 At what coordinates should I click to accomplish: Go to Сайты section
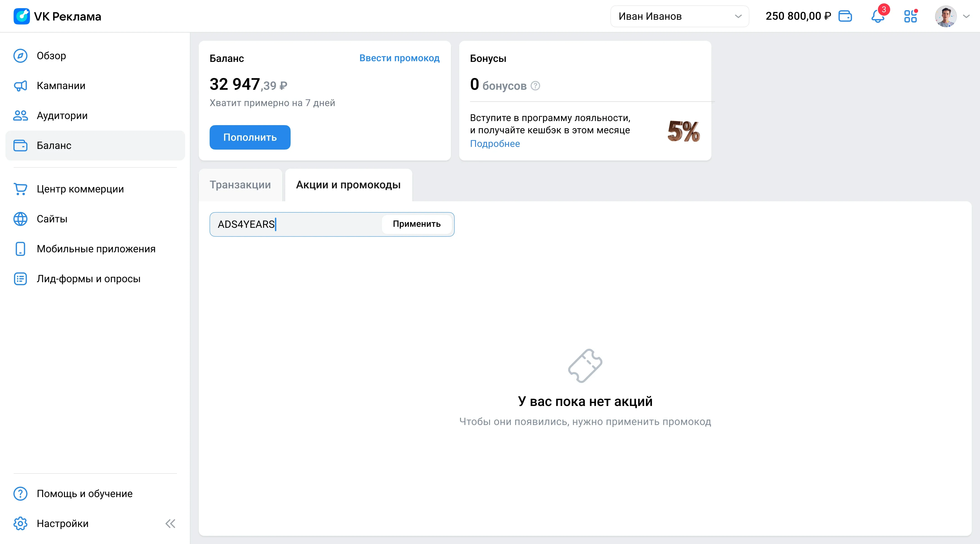[95, 219]
